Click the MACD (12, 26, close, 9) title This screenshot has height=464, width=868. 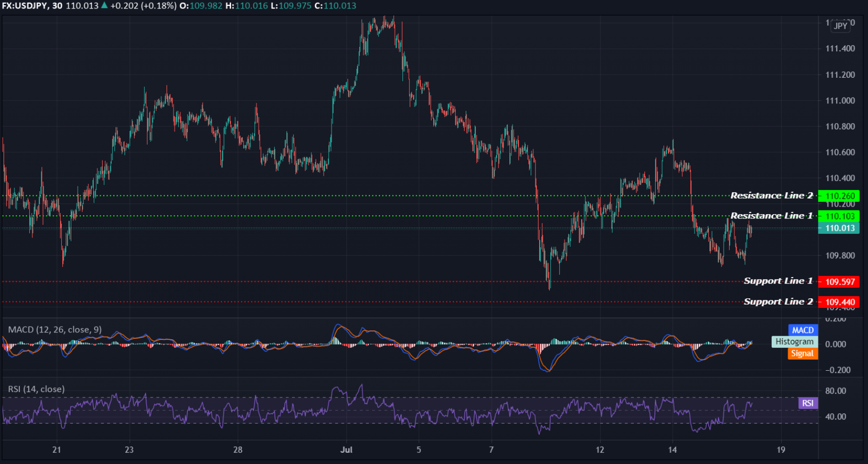55,330
